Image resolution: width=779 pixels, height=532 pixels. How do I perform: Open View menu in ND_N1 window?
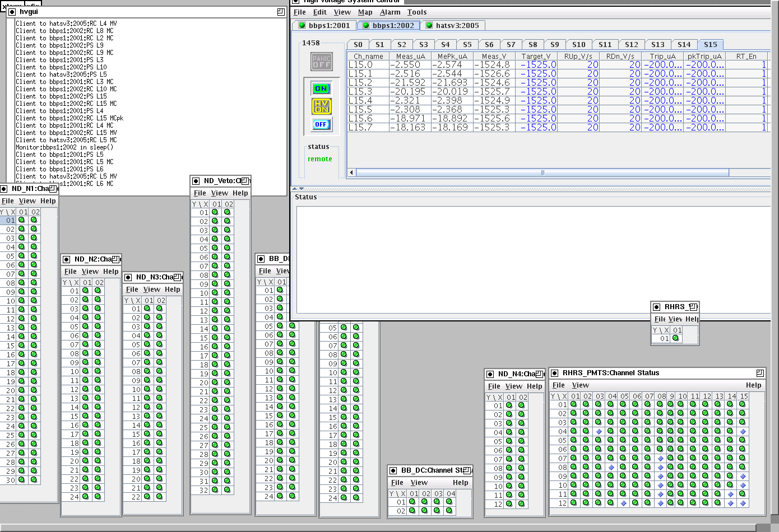tap(27, 201)
